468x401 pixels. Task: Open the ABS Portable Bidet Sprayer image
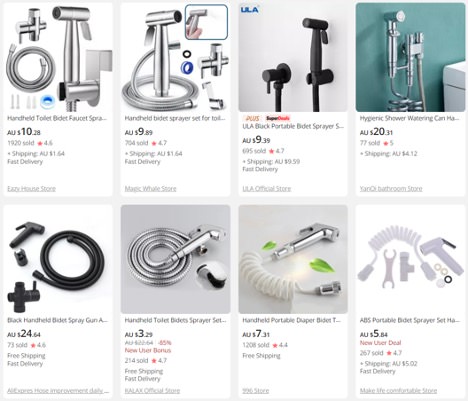pyautogui.click(x=410, y=259)
